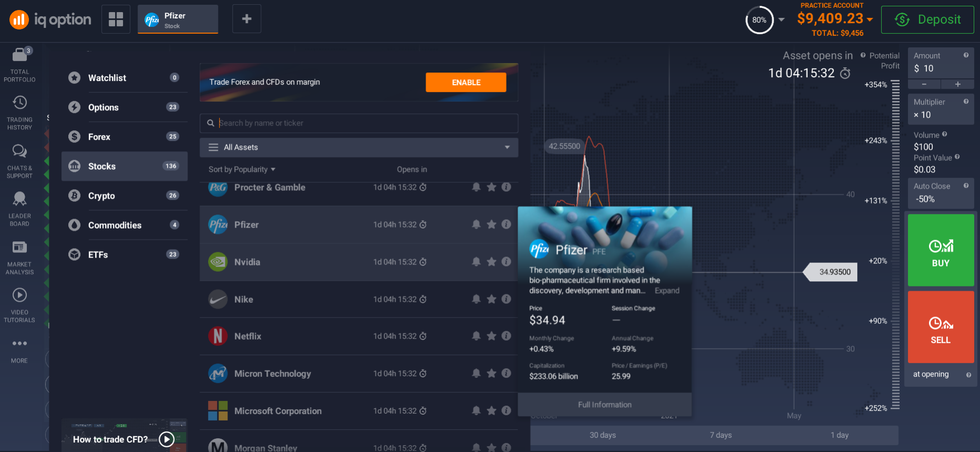The width and height of the screenshot is (980, 452).
Task: Open info icon for Nvidia
Action: coord(507,262)
